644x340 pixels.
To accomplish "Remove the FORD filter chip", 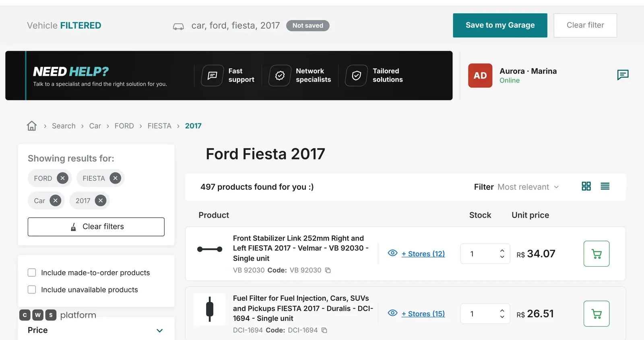I will pos(62,178).
